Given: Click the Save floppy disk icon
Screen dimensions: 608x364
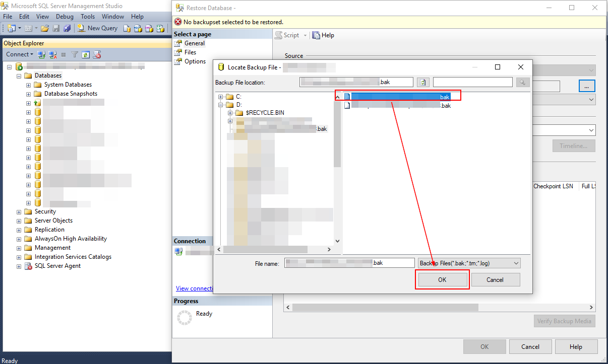Looking at the screenshot, I should tap(56, 28).
